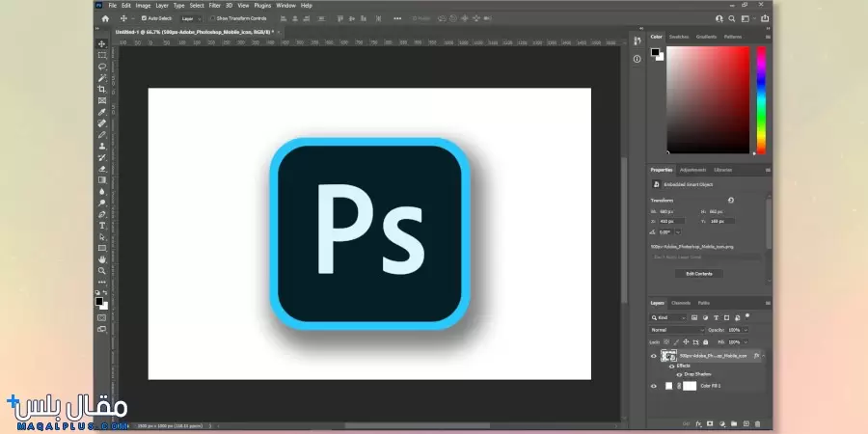This screenshot has height=434, width=868.
Task: Select the Rectangular Marquee tool
Action: coord(102,55)
